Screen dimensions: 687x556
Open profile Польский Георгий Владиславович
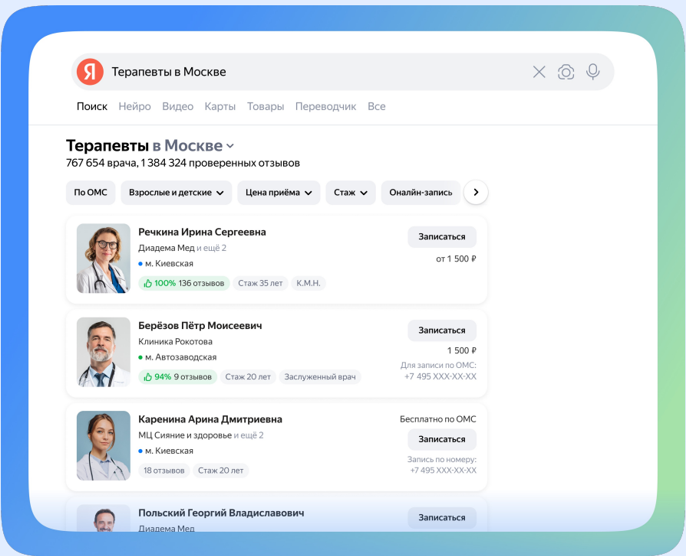tap(221, 513)
